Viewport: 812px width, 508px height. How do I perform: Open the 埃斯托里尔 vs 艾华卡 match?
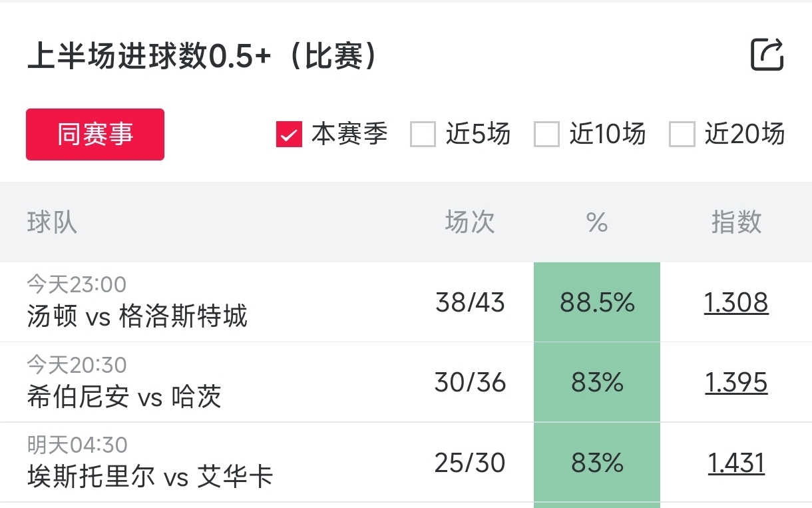(x=150, y=477)
